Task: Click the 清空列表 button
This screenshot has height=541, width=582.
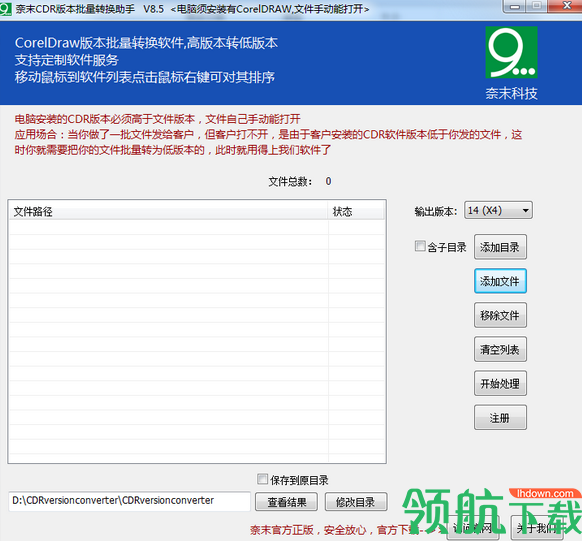Action: tap(500, 350)
